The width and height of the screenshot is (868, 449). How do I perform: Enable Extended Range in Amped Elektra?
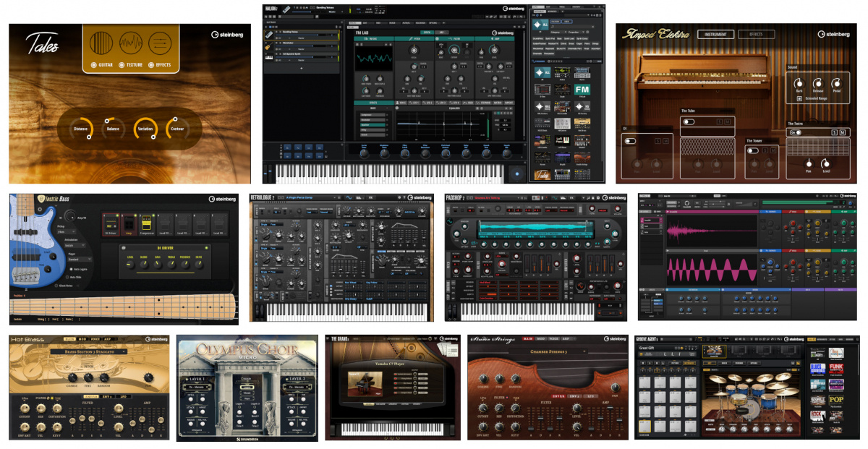[x=799, y=98]
